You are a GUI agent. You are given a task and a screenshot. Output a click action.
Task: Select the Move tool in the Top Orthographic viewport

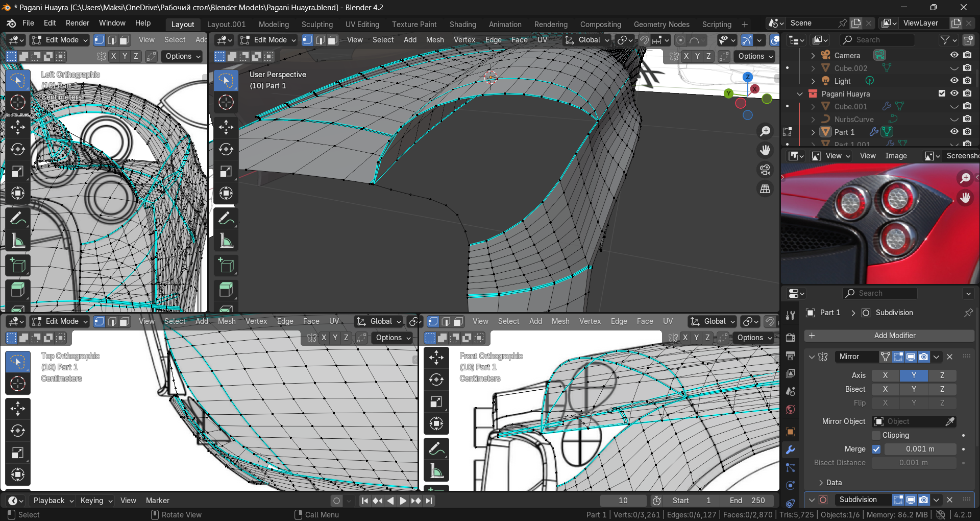17,409
